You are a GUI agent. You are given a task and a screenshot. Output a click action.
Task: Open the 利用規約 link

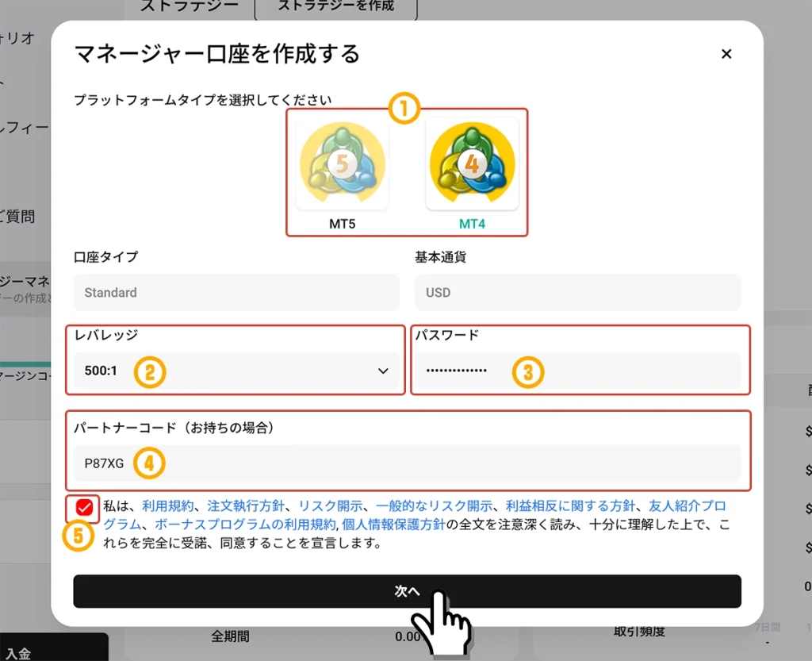[168, 505]
